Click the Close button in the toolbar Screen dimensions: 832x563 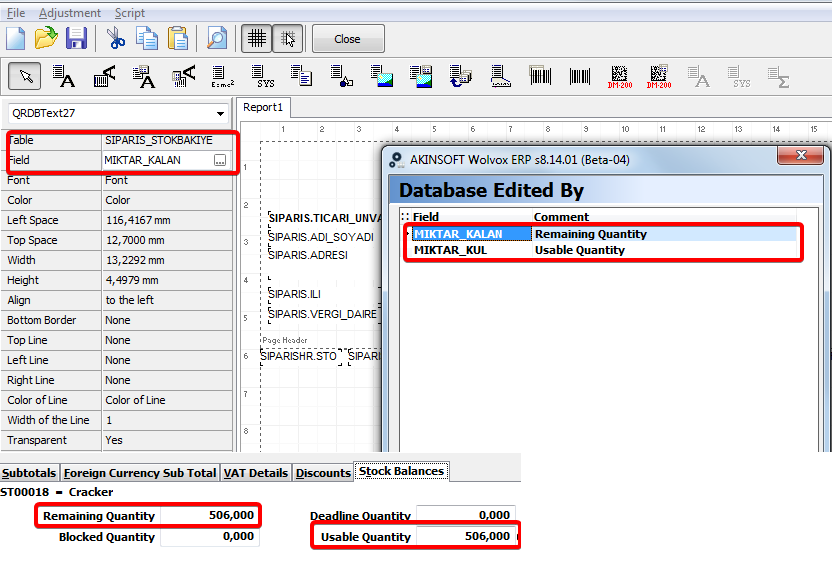[348, 39]
